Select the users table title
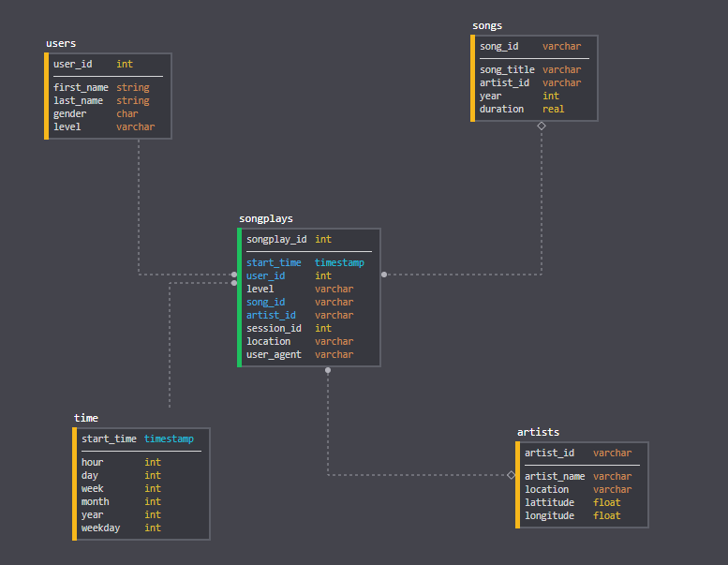The width and height of the screenshot is (728, 565). click(61, 43)
